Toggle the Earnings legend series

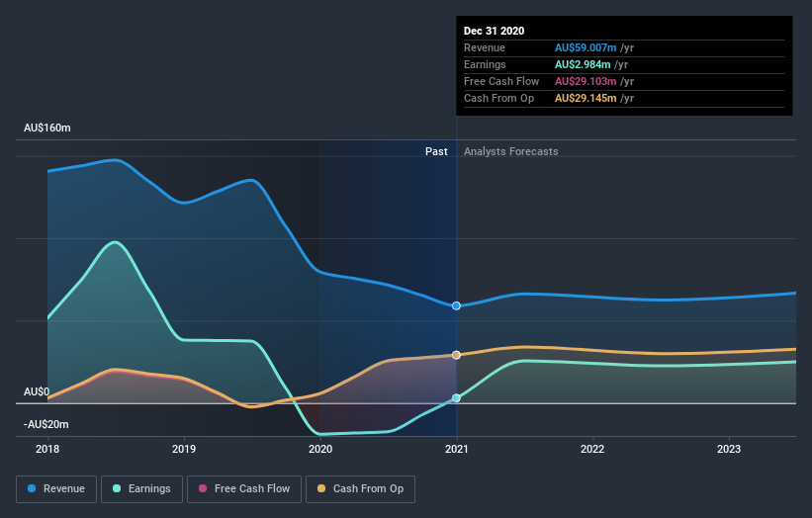coord(141,489)
